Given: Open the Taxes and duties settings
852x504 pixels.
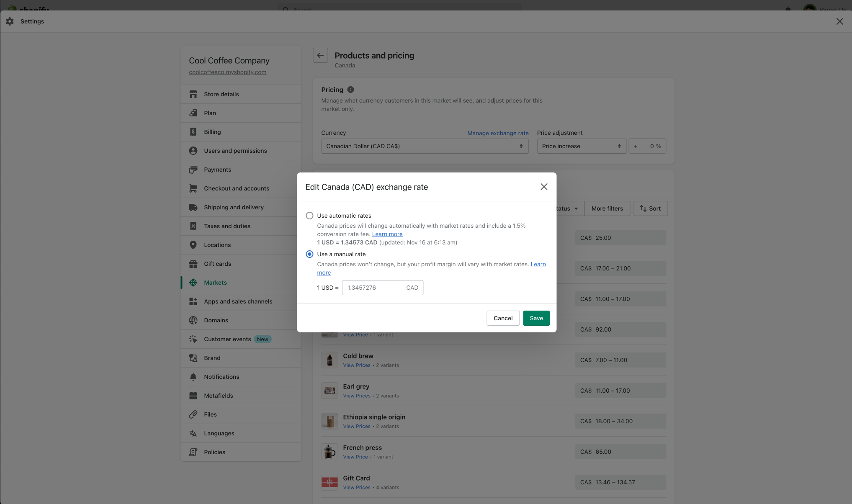Looking at the screenshot, I should click(227, 226).
